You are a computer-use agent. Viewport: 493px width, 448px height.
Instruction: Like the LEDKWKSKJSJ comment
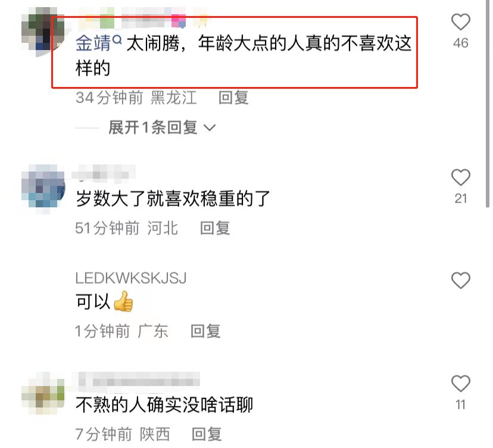pyautogui.click(x=461, y=280)
